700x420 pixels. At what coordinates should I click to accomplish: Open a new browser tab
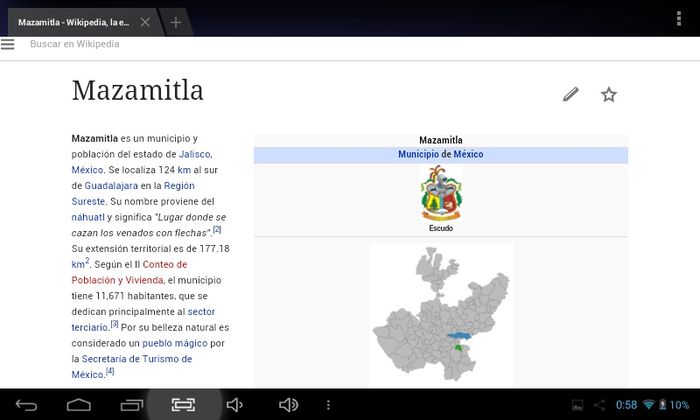coord(176,22)
